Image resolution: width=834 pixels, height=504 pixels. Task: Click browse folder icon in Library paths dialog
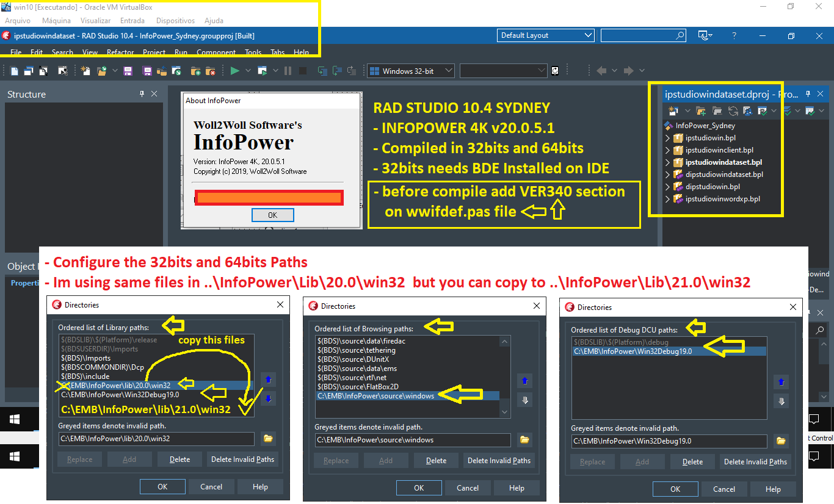[x=268, y=438]
